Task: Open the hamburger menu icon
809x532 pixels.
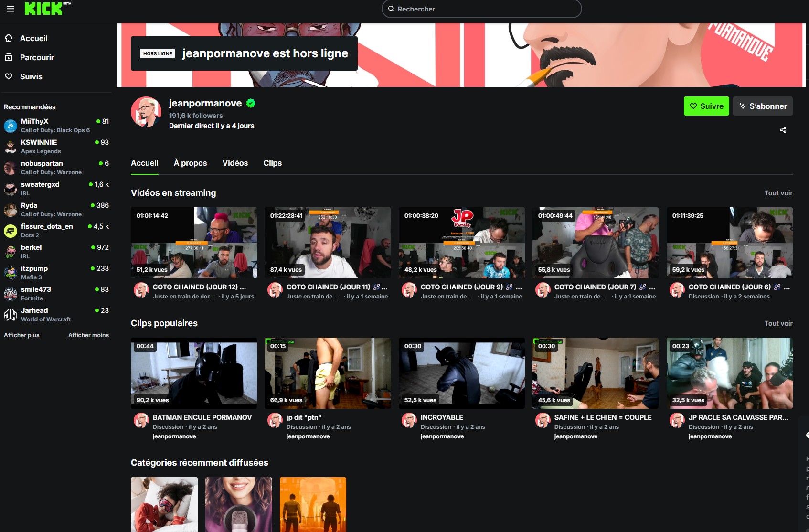Action: (10, 9)
